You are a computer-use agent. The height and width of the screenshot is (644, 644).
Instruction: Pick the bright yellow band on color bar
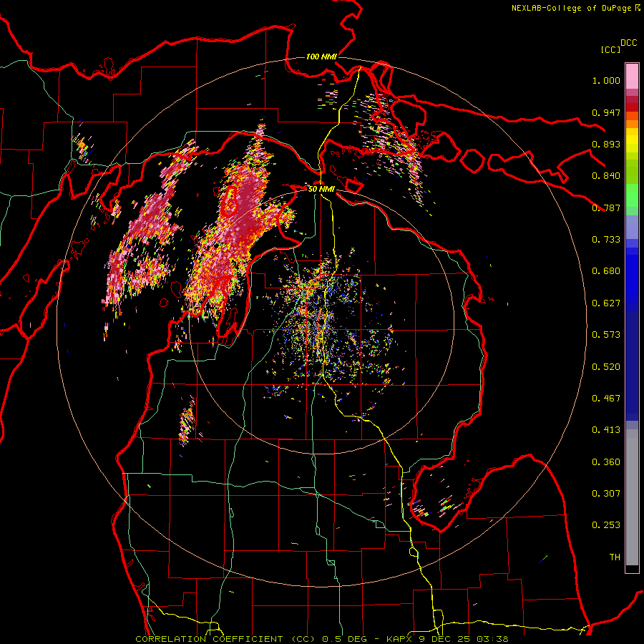pyautogui.click(x=632, y=141)
